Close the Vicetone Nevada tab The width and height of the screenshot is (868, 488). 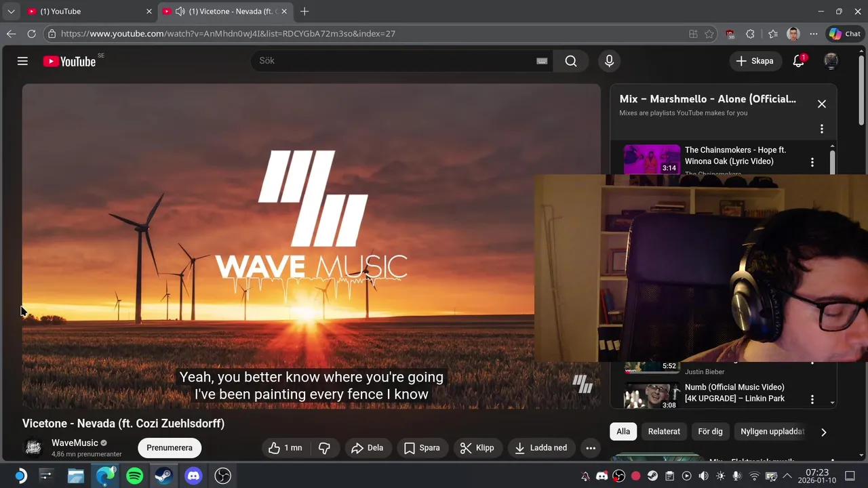click(284, 12)
